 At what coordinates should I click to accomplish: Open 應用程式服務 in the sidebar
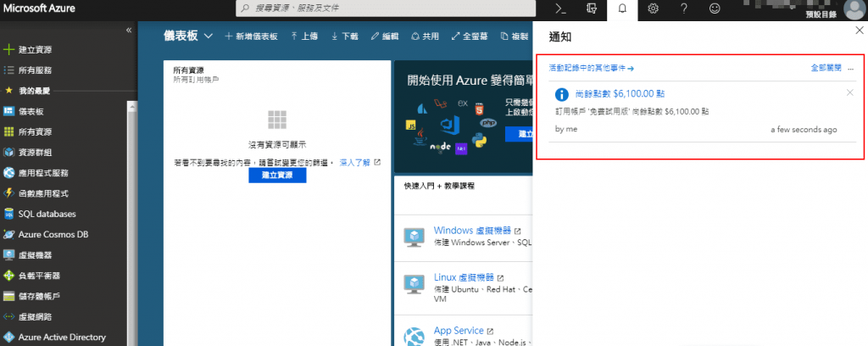pos(43,173)
